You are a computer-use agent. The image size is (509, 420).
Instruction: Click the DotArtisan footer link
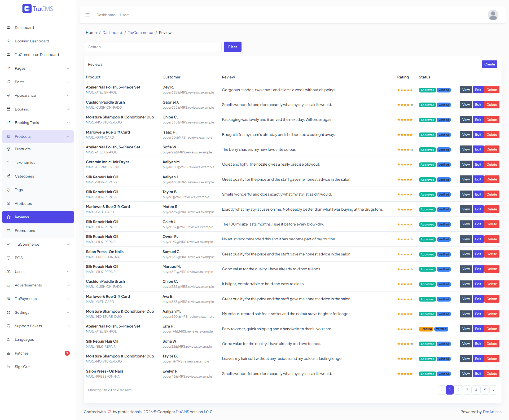click(492, 412)
